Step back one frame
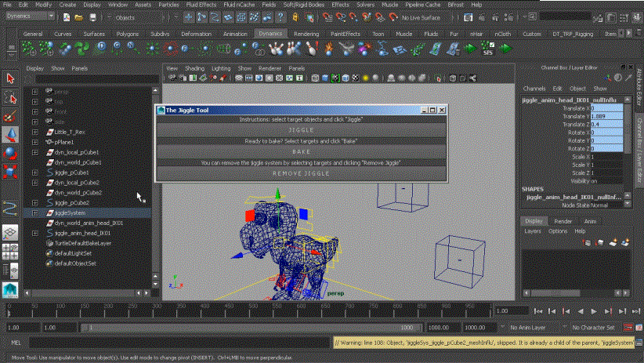Image resolution: width=644 pixels, height=363 pixels. (x=552, y=311)
